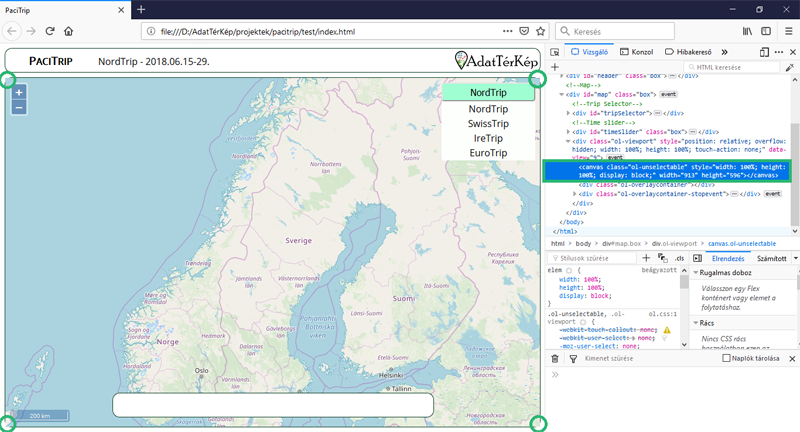Expand the tripSelector div node
Screen dimensions: 800x432
pos(568,113)
